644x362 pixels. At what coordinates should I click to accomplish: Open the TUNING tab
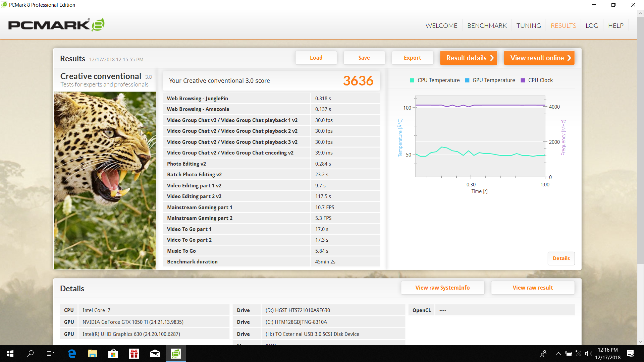point(529,26)
